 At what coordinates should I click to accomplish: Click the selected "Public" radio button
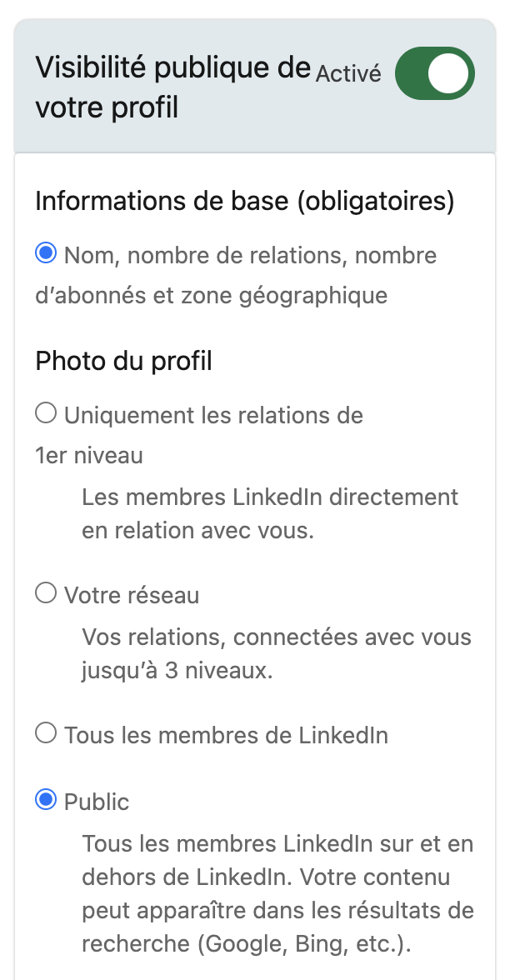coord(46,799)
